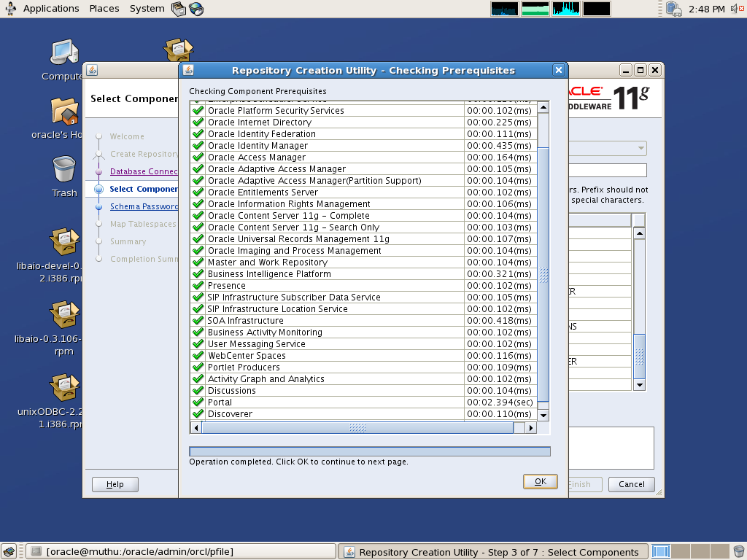Select the Select Components wizard step
The width and height of the screenshot is (747, 560).
pyautogui.click(x=144, y=189)
